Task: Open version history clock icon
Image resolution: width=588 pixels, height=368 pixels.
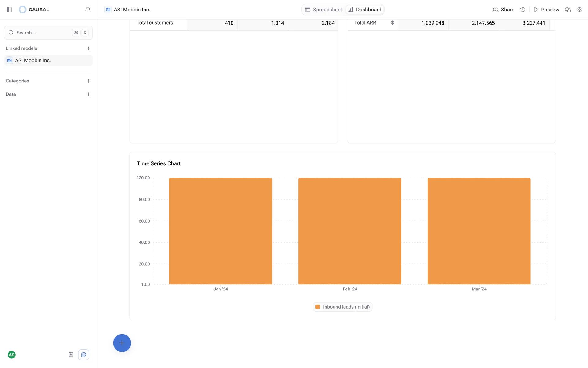Action: point(523,10)
